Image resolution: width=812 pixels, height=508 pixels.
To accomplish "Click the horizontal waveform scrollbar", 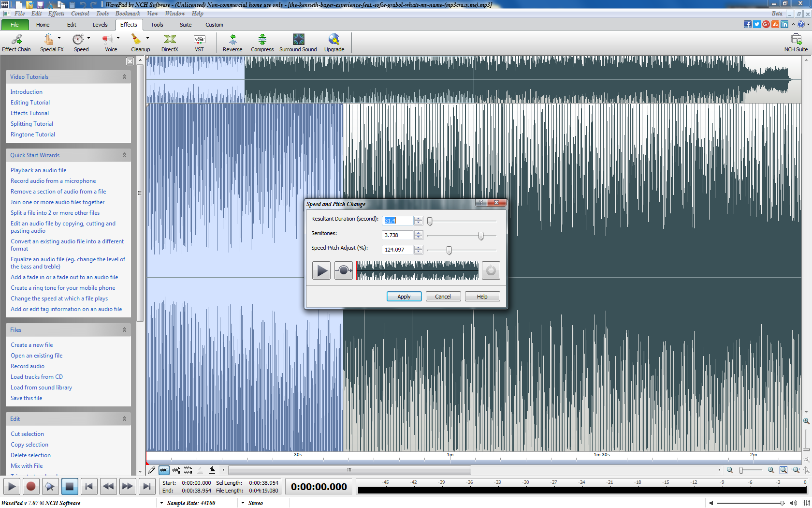I will (x=349, y=470).
